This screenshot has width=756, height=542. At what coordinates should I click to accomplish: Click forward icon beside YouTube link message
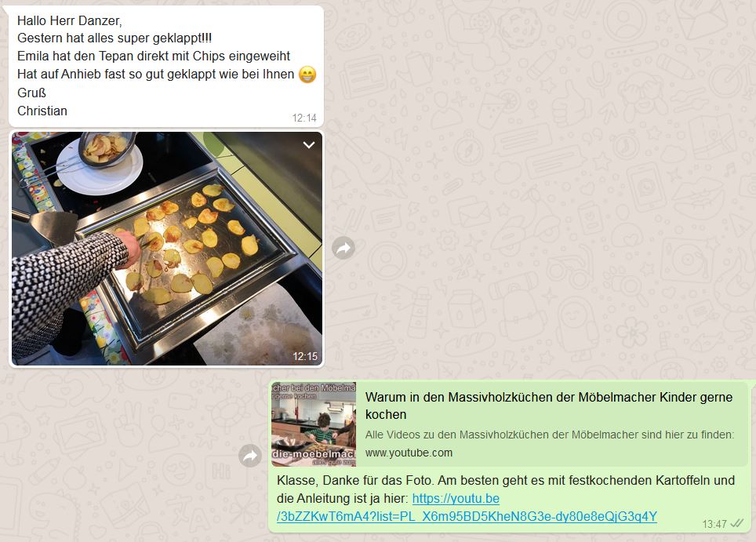point(250,455)
